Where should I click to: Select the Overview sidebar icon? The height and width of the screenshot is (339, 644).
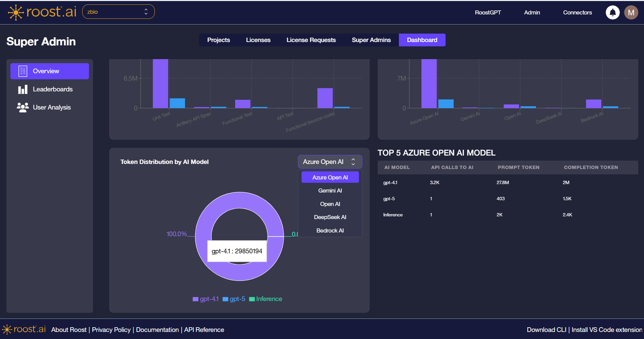tap(22, 71)
